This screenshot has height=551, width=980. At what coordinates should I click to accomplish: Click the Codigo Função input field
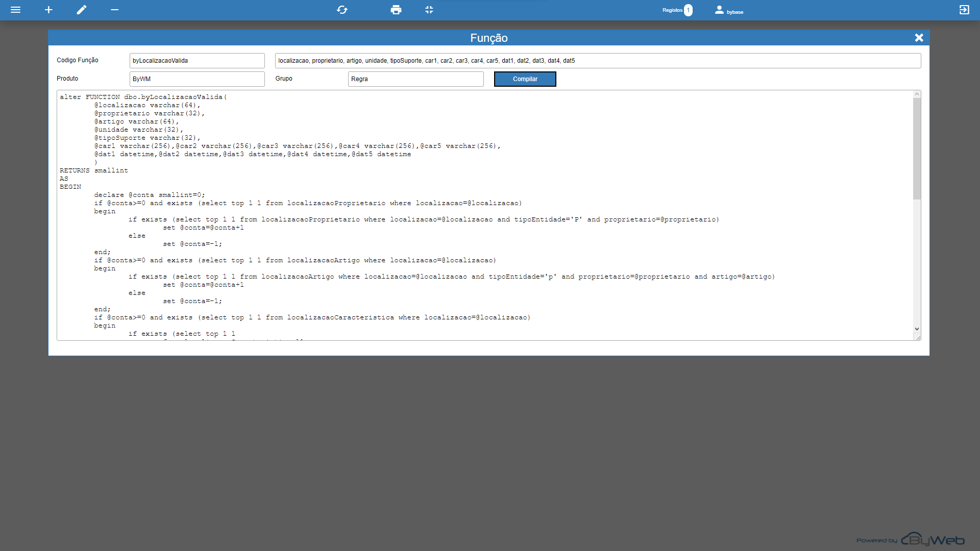(x=197, y=61)
